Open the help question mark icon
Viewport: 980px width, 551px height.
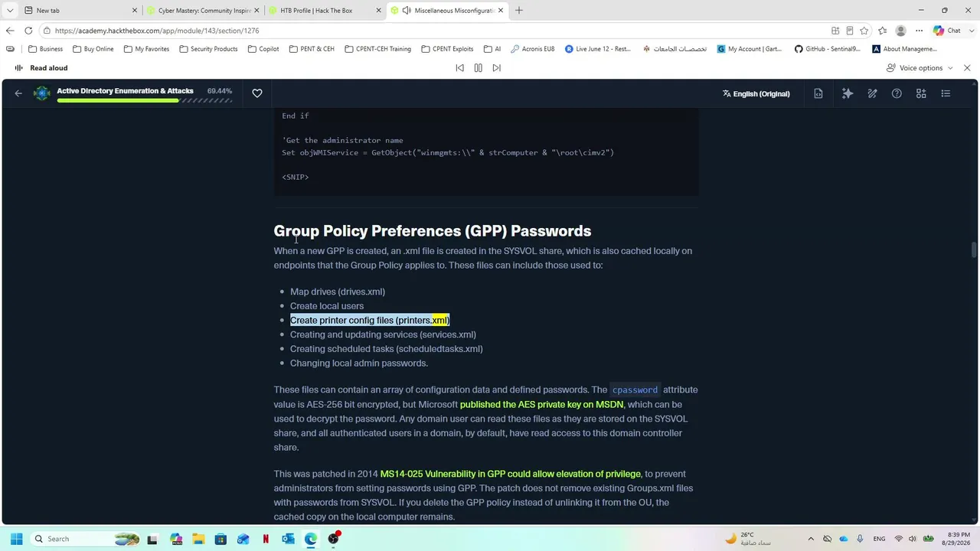click(x=897, y=93)
